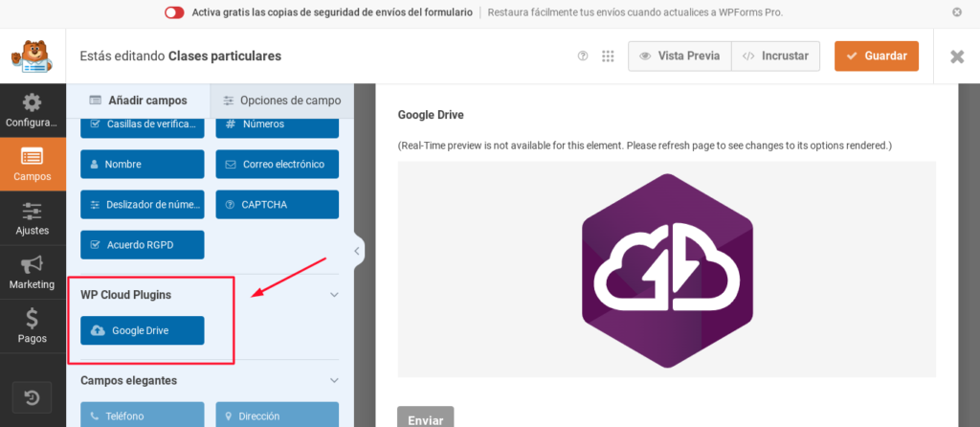
Task: Click the WPForms bear mascot logo
Action: (x=32, y=56)
